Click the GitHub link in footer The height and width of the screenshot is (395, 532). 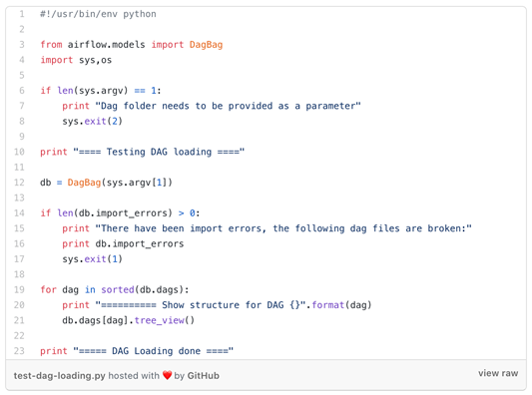pos(203,376)
